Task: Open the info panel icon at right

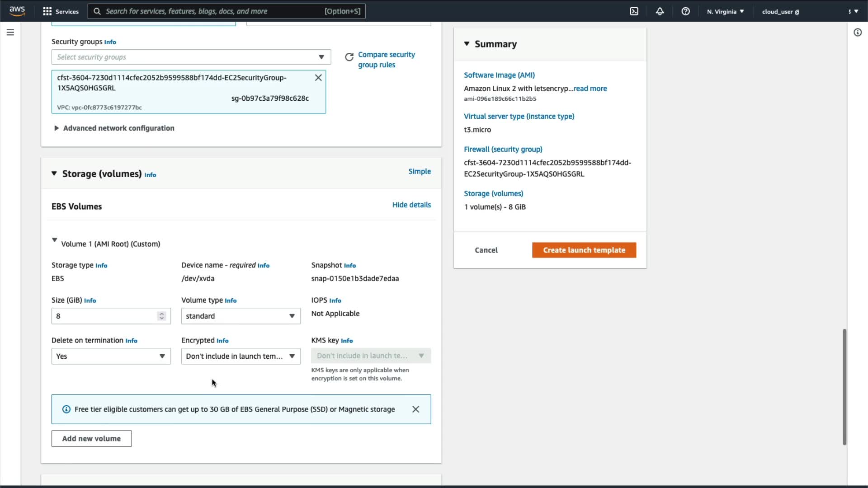Action: pos(857,33)
